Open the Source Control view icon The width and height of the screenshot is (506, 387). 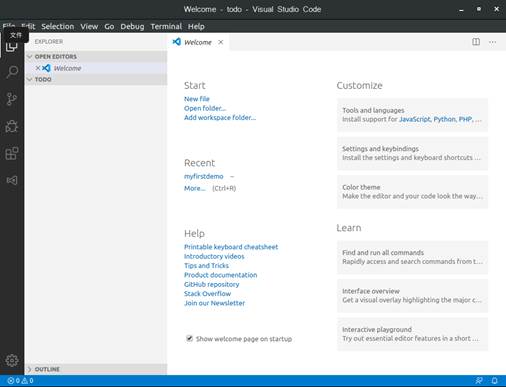click(x=12, y=99)
